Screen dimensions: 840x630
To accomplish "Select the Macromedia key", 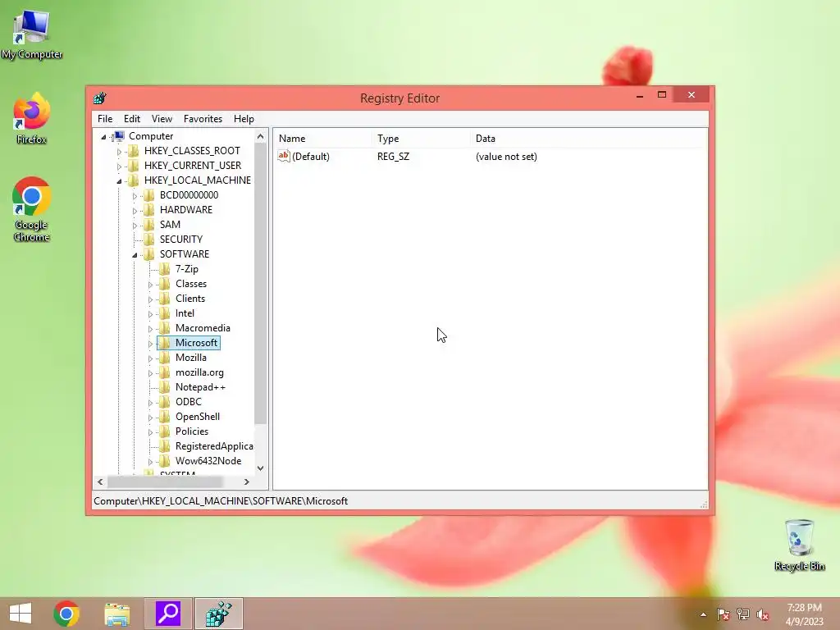I will (x=203, y=328).
